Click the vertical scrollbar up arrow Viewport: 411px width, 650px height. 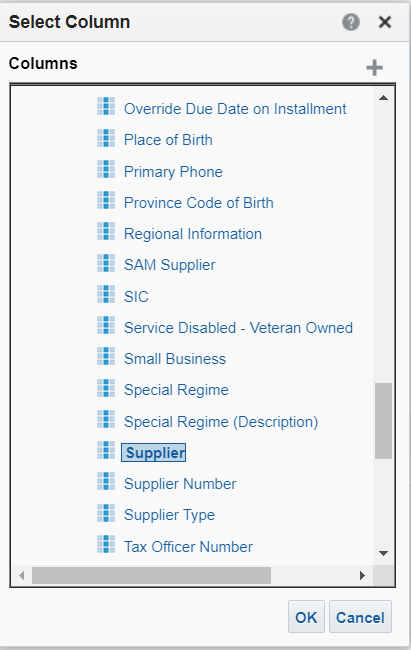pyautogui.click(x=383, y=98)
